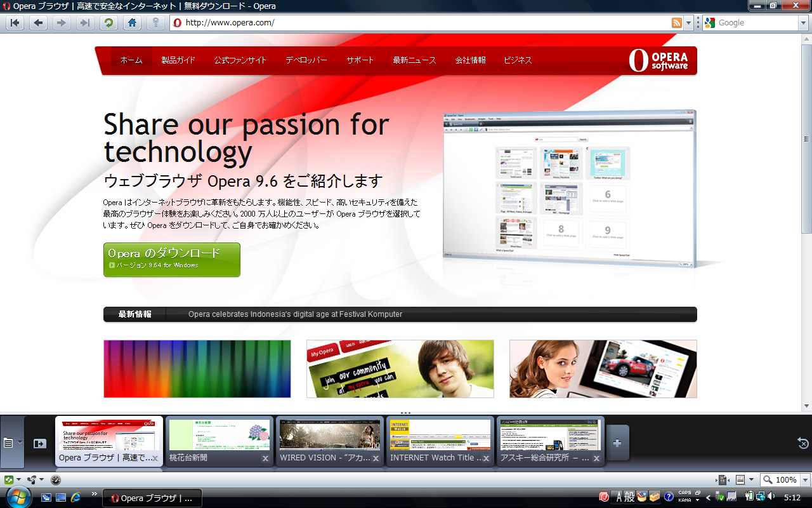Image resolution: width=812 pixels, height=508 pixels.
Task: Open the ホーム navigation menu item
Action: point(131,60)
